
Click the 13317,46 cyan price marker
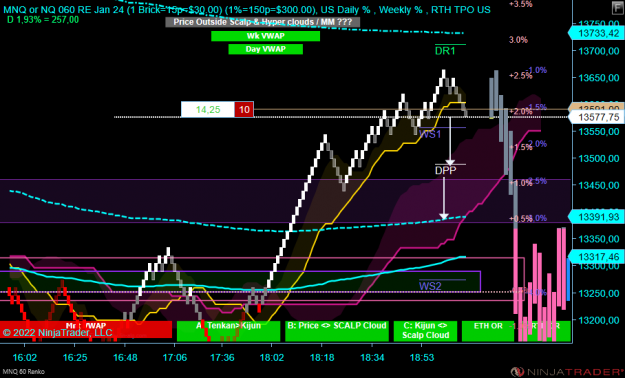click(x=598, y=256)
